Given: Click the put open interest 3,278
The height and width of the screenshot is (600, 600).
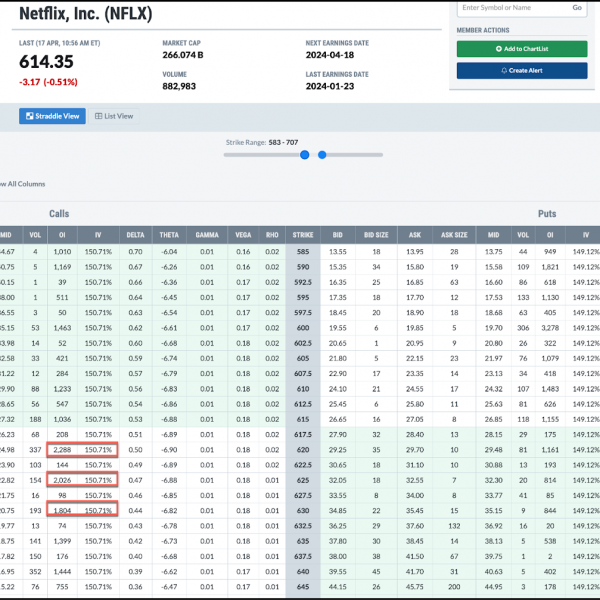Looking at the screenshot, I should tap(550, 328).
